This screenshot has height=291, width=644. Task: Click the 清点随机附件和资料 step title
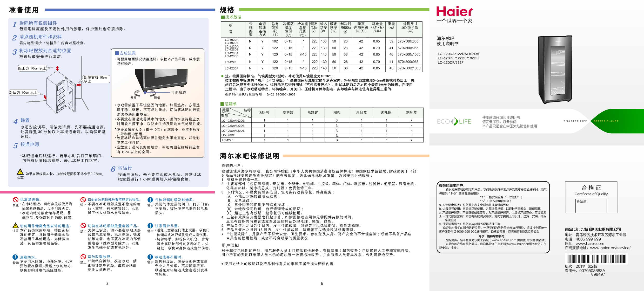(41, 37)
